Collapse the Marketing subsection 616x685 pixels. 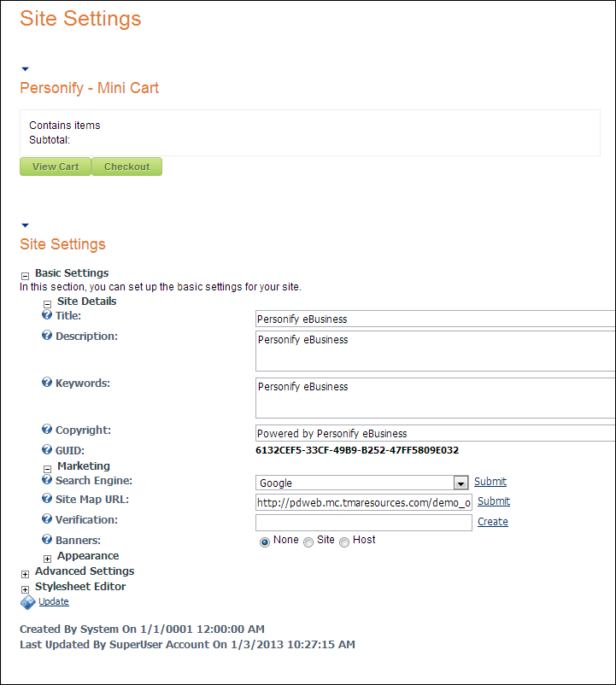coord(47,467)
